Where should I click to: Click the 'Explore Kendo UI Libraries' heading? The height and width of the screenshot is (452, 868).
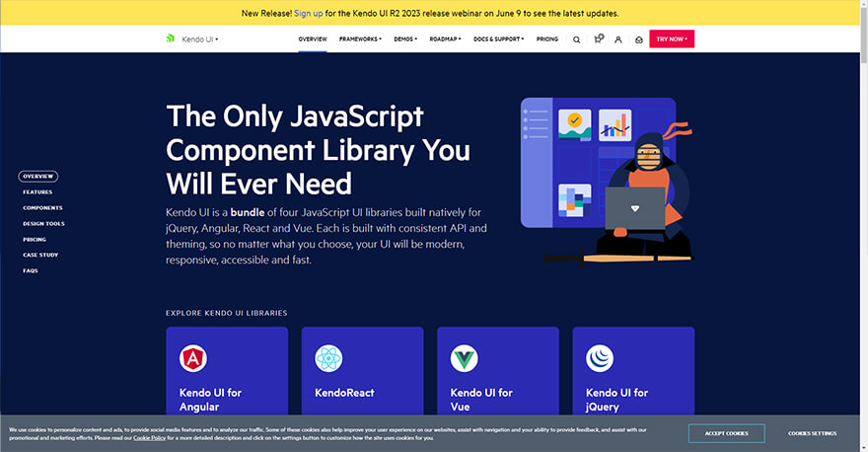click(227, 313)
